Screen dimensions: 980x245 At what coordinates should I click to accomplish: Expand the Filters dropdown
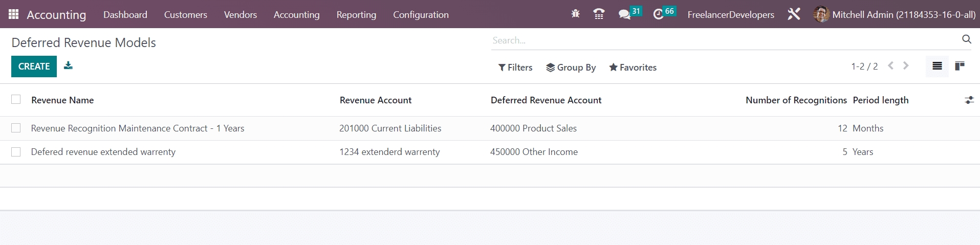[x=515, y=68]
